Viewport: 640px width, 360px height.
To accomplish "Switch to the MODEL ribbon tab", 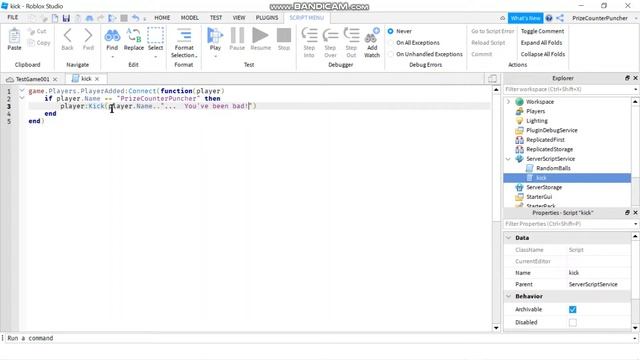I will [x=189, y=18].
